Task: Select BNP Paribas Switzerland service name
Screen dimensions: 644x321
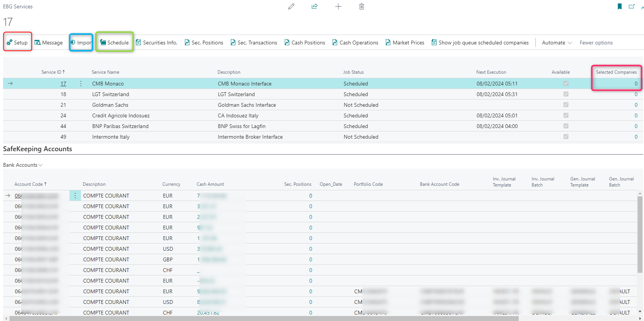Action: pyautogui.click(x=120, y=126)
